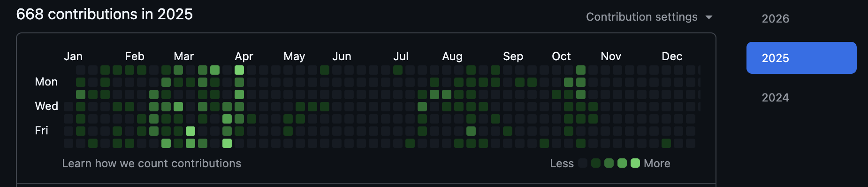
Task: Click the second legend swatch after Less
Action: coord(596,163)
